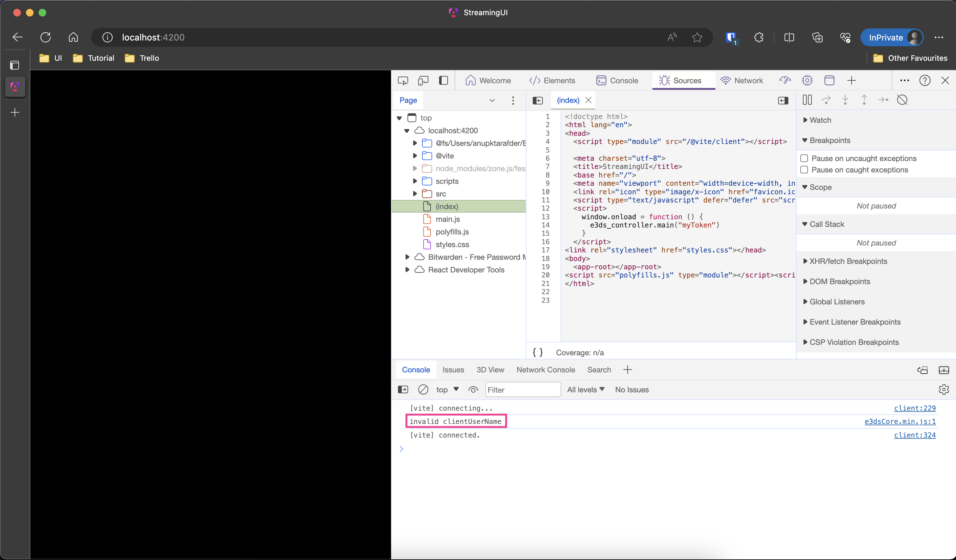Open the Bitwarden extension icon

731,38
